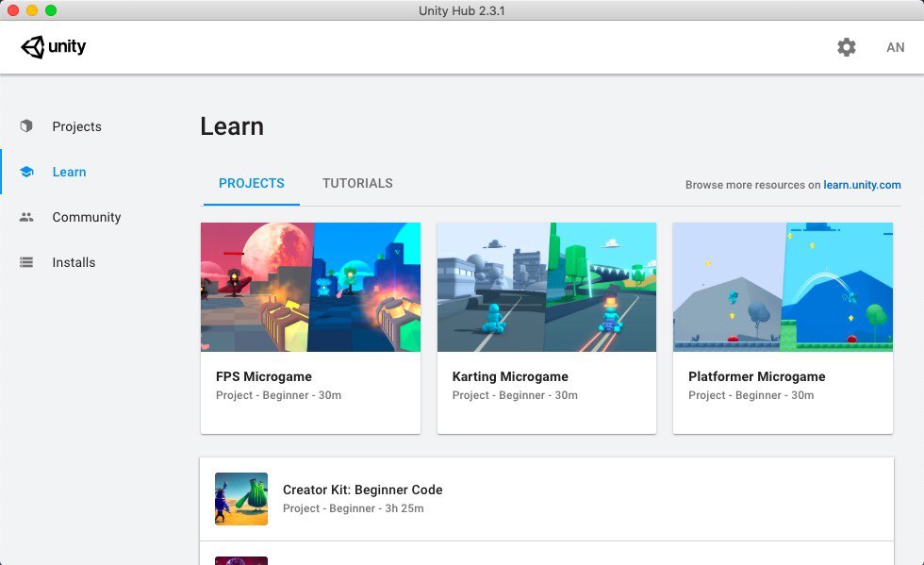Open the FPS Microgame thumbnail image

[310, 288]
